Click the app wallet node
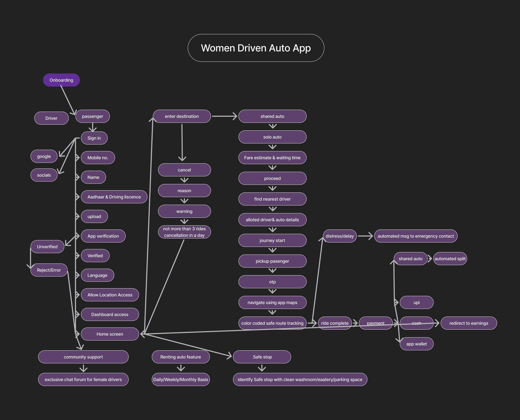 click(x=416, y=344)
